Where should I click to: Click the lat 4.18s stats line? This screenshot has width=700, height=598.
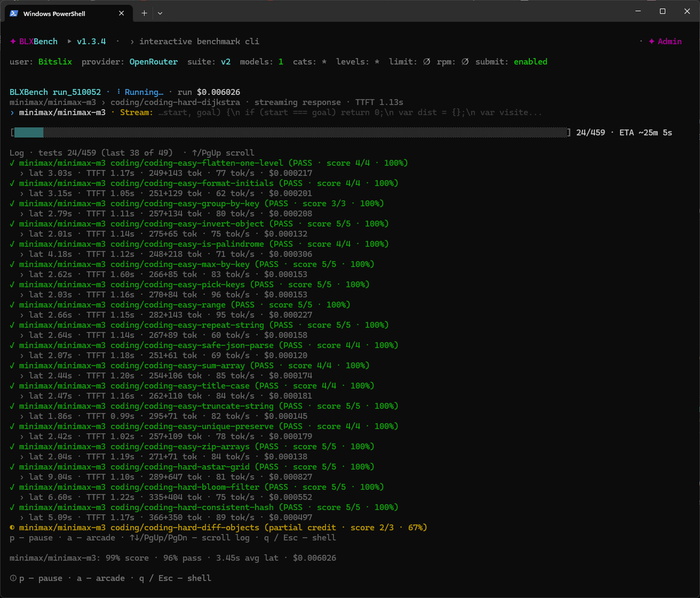166,254
